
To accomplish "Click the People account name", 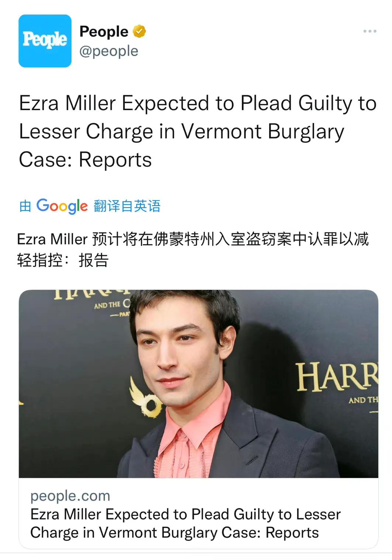I will tap(104, 32).
